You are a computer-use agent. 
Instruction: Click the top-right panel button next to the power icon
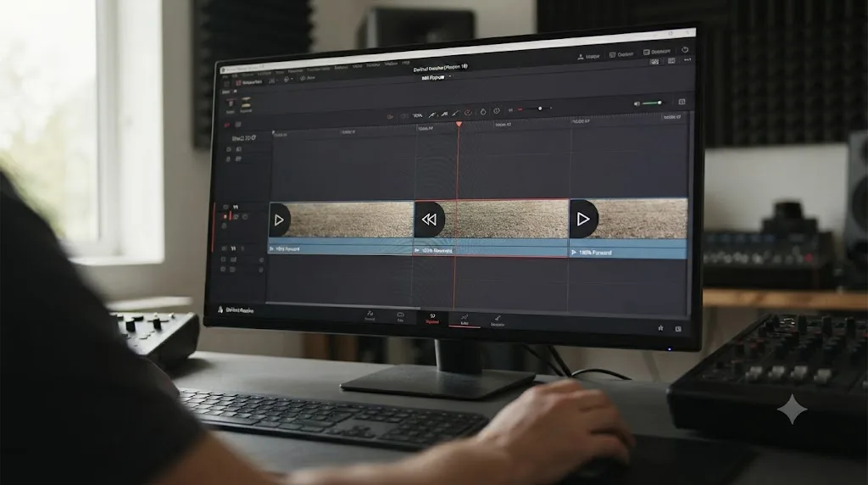657,52
